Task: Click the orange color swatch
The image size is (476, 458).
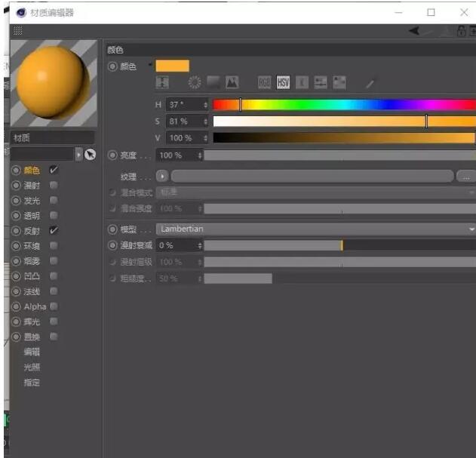Action: point(173,66)
